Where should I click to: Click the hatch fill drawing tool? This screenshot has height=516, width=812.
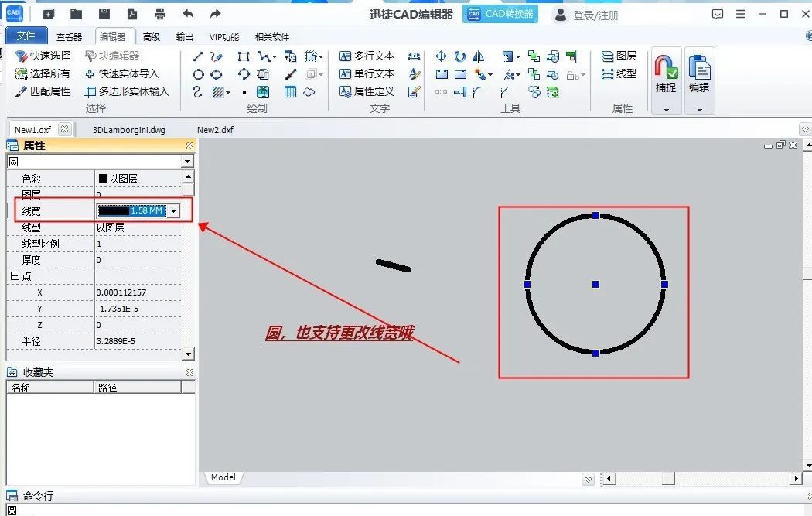(x=217, y=91)
